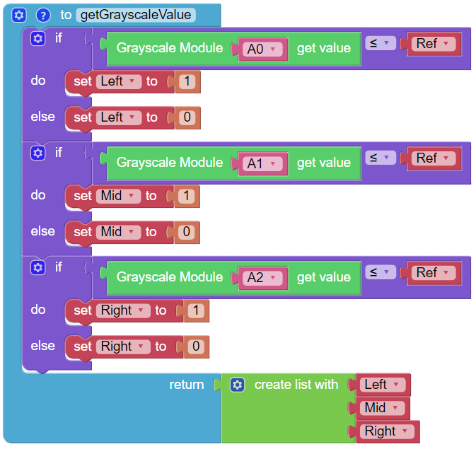This screenshot has width=476, height=449.
Task: Open the gear on the third if block
Action: tap(38, 267)
